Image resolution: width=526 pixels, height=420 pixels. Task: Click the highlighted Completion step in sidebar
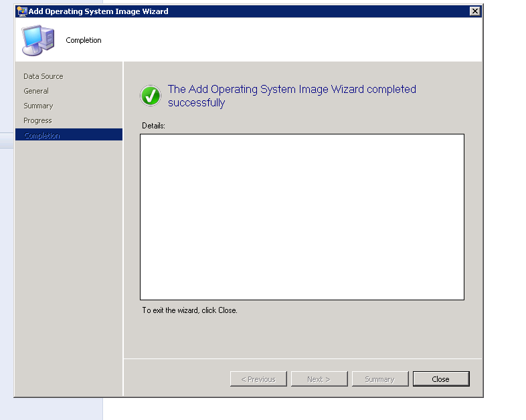point(42,136)
